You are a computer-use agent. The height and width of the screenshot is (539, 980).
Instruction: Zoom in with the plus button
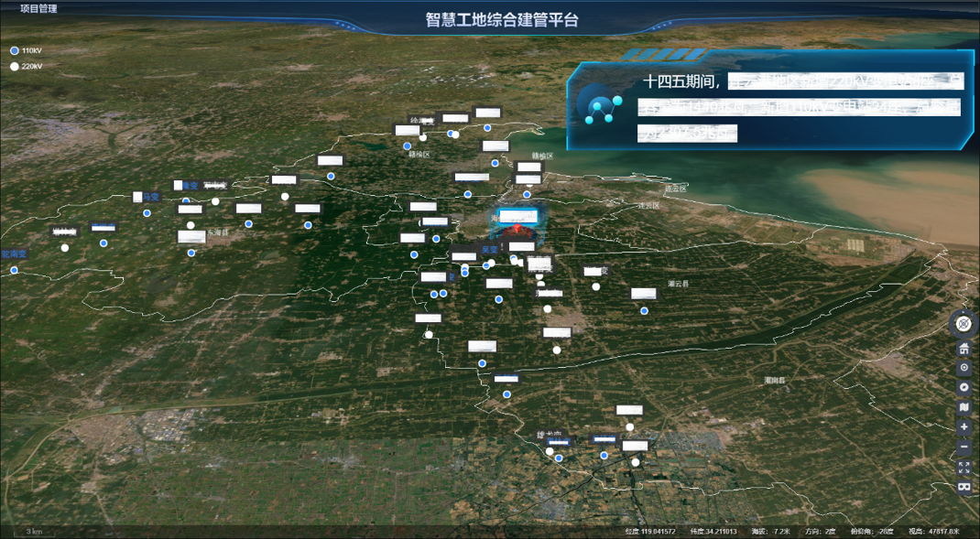coord(964,427)
